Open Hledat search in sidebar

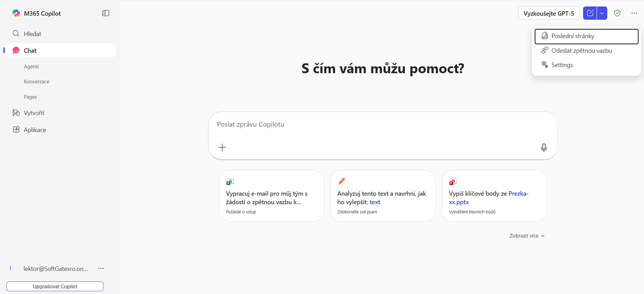click(x=32, y=34)
